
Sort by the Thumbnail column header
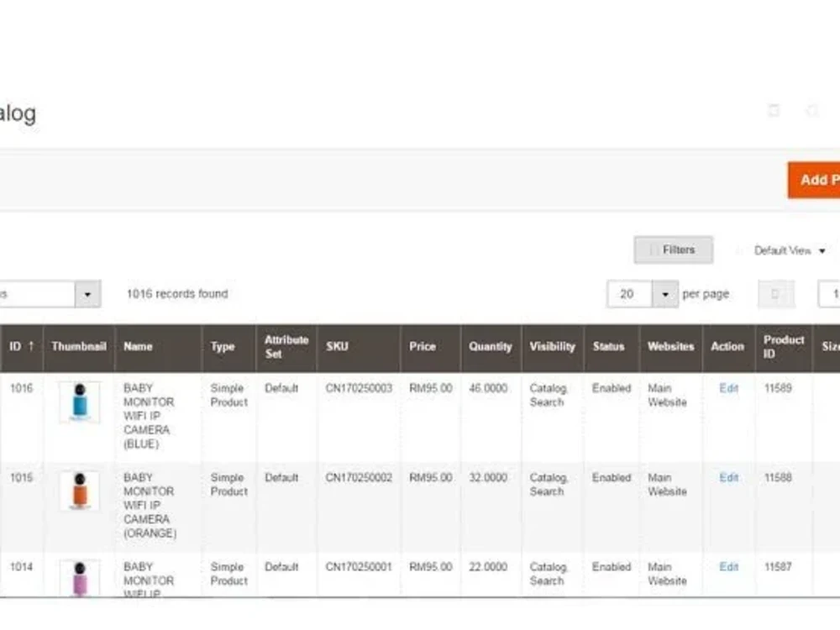coord(79,347)
